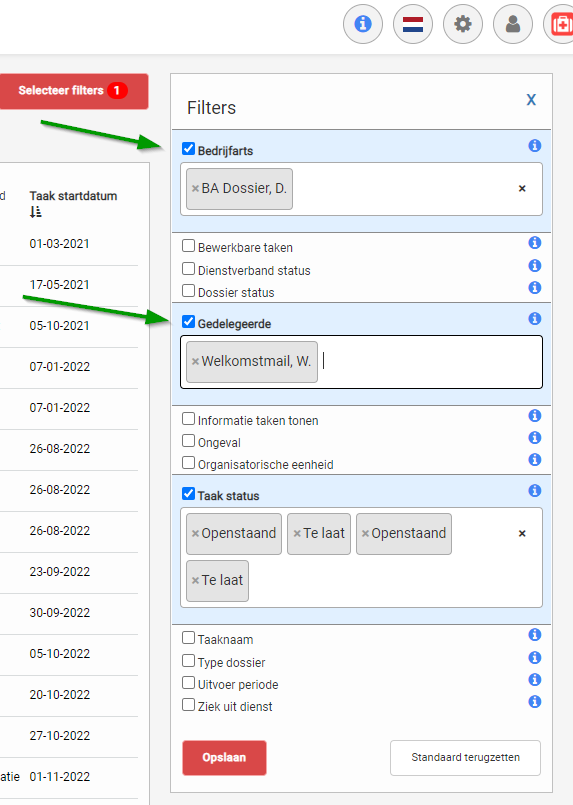Remove Welkomstmail, W. tag
The width and height of the screenshot is (573, 805).
tap(195, 361)
